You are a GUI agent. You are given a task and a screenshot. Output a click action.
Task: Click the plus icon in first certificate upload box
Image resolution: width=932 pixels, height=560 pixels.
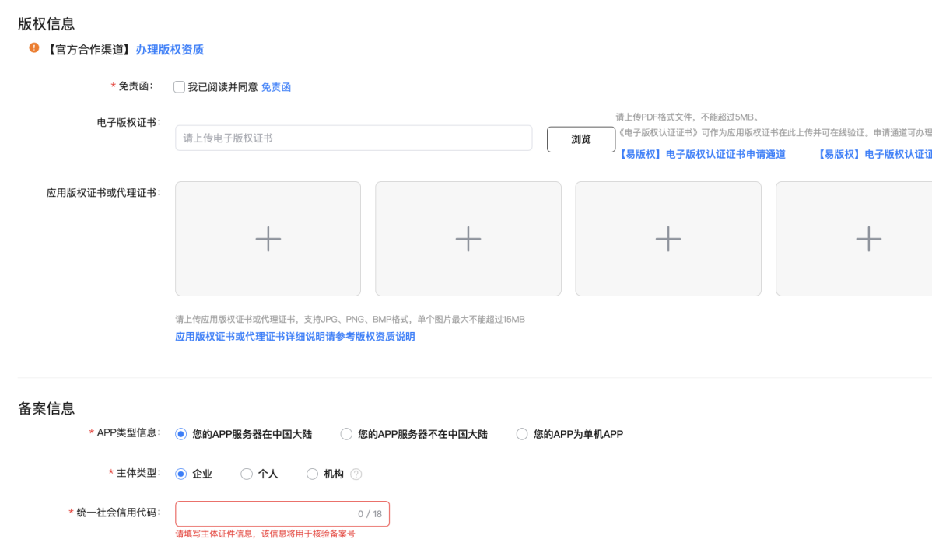[268, 239]
